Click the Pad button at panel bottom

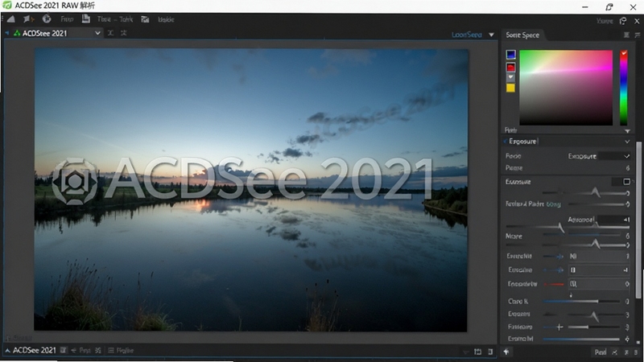601,352
